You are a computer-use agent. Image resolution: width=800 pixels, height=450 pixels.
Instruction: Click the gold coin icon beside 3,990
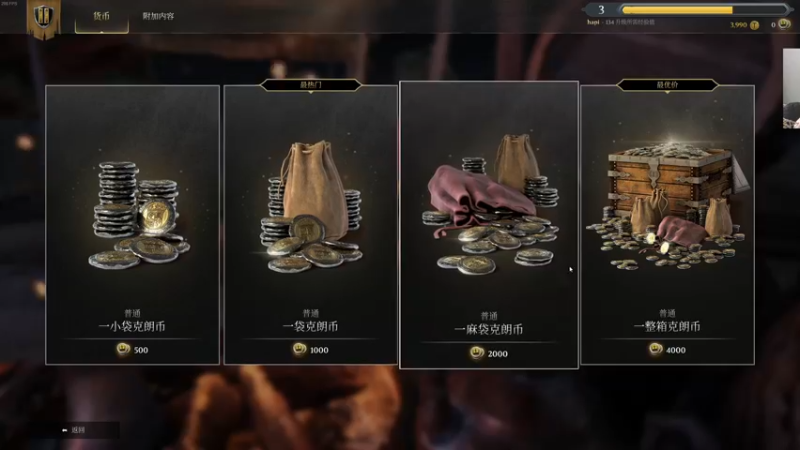pos(755,25)
